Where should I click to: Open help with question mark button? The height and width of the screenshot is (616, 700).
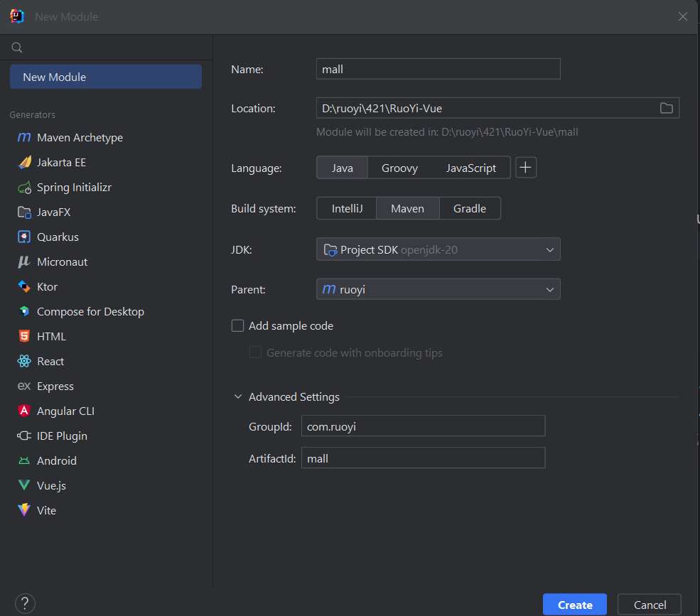[25, 603]
